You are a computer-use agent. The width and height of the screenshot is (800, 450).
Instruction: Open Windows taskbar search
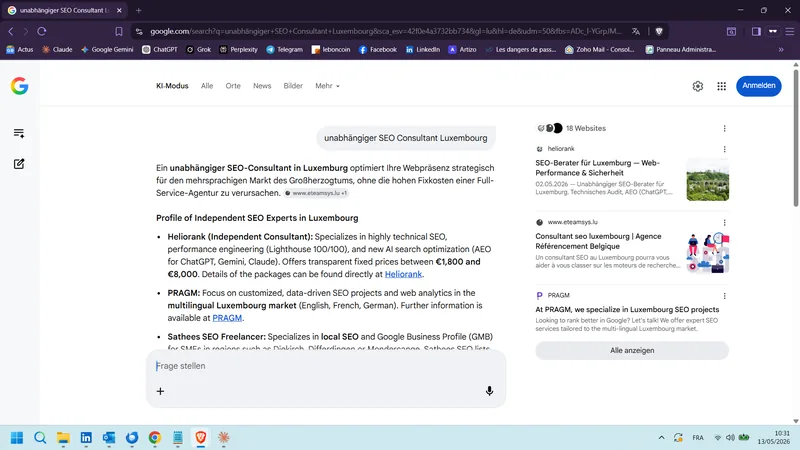40,438
